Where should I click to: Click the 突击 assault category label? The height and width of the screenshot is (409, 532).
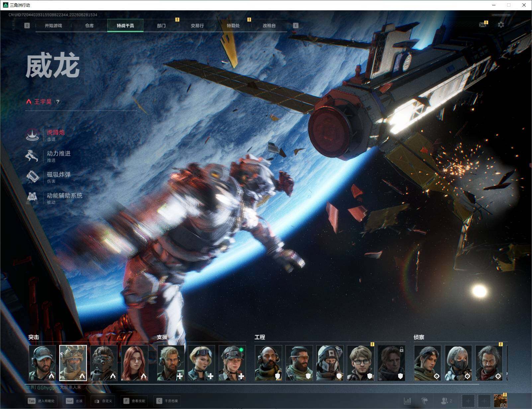point(34,337)
